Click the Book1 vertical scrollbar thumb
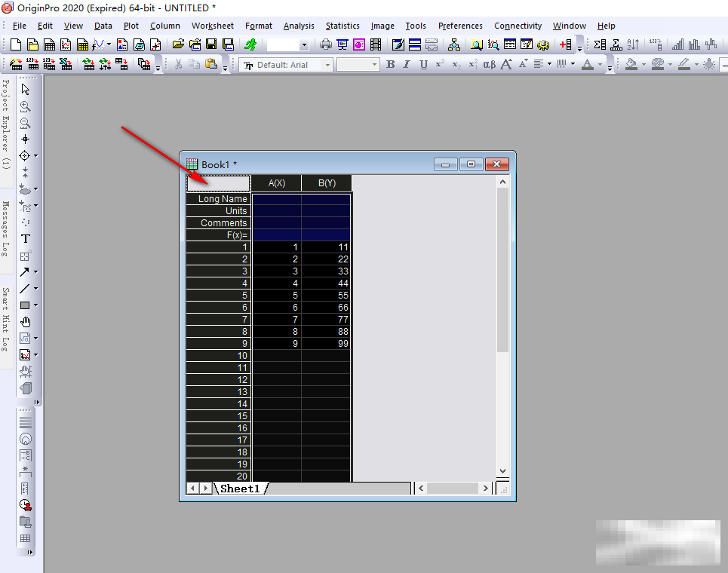 tap(502, 270)
